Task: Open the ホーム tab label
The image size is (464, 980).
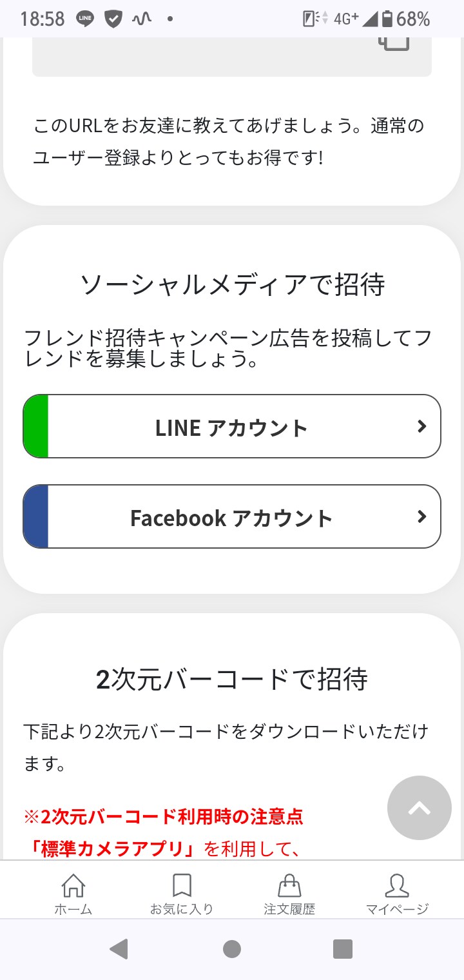Action: (x=73, y=909)
